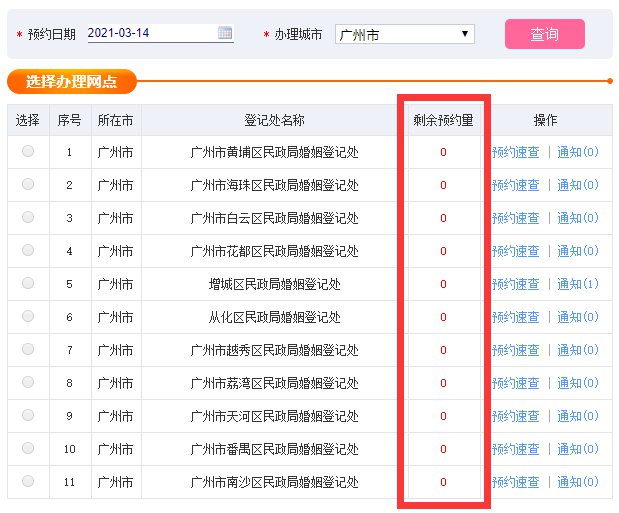Click sequence number 11 cell
The width and height of the screenshot is (619, 513).
pyautogui.click(x=69, y=482)
